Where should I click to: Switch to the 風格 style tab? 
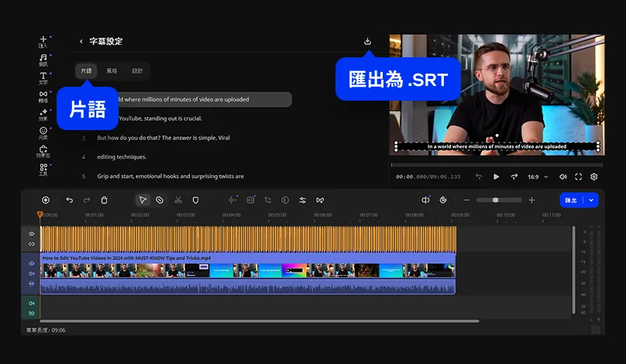click(x=112, y=71)
